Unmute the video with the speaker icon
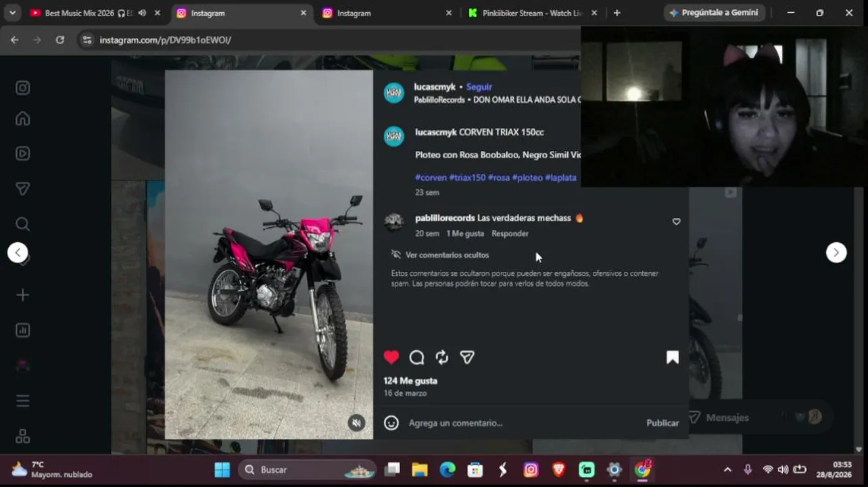Image resolution: width=868 pixels, height=487 pixels. click(x=356, y=423)
